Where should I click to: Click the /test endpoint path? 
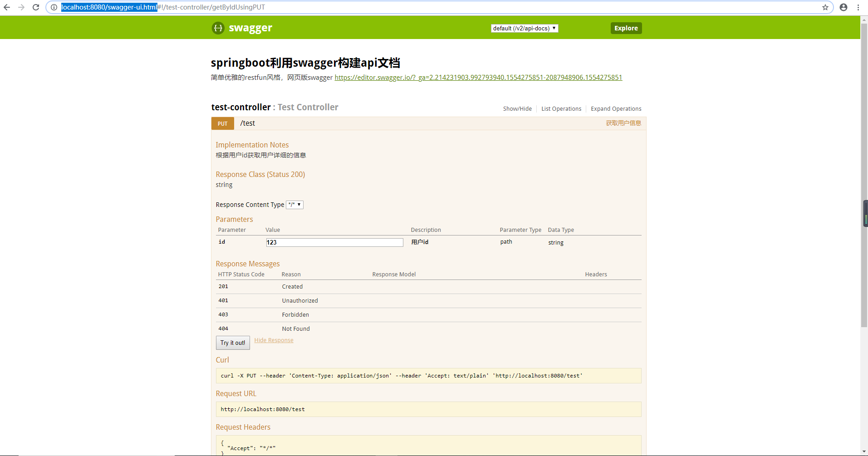(248, 123)
